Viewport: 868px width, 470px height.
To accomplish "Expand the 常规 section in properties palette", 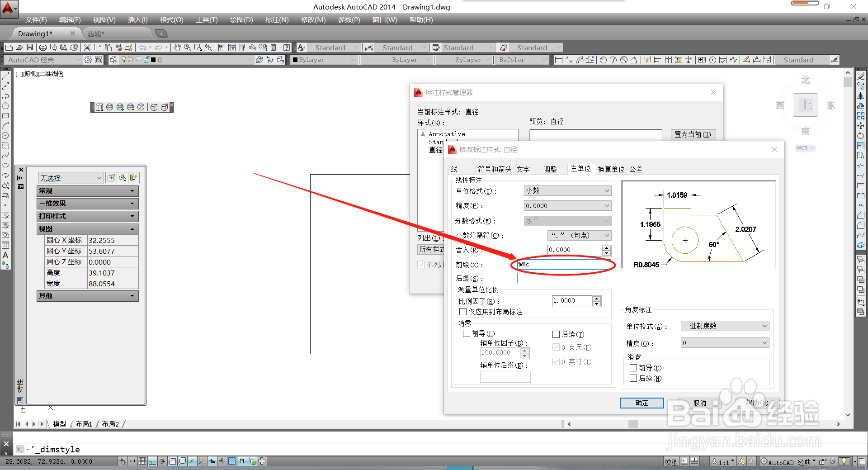I will (88, 191).
